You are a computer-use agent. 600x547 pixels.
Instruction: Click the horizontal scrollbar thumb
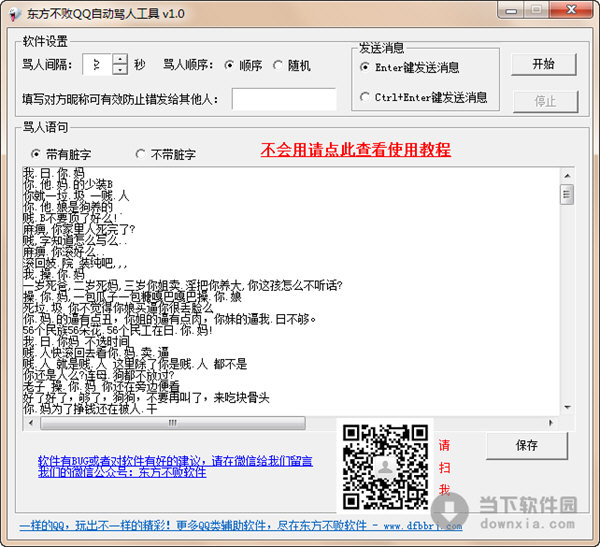173,423
